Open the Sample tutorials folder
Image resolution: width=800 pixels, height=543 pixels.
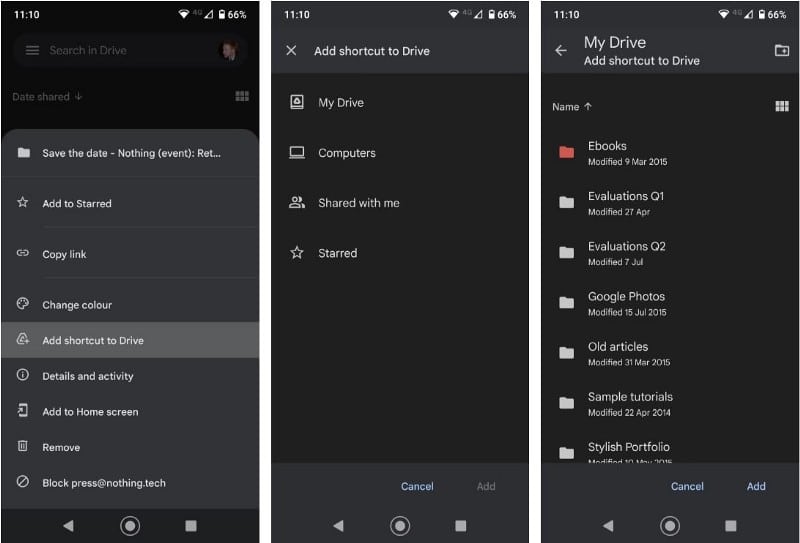click(x=670, y=403)
